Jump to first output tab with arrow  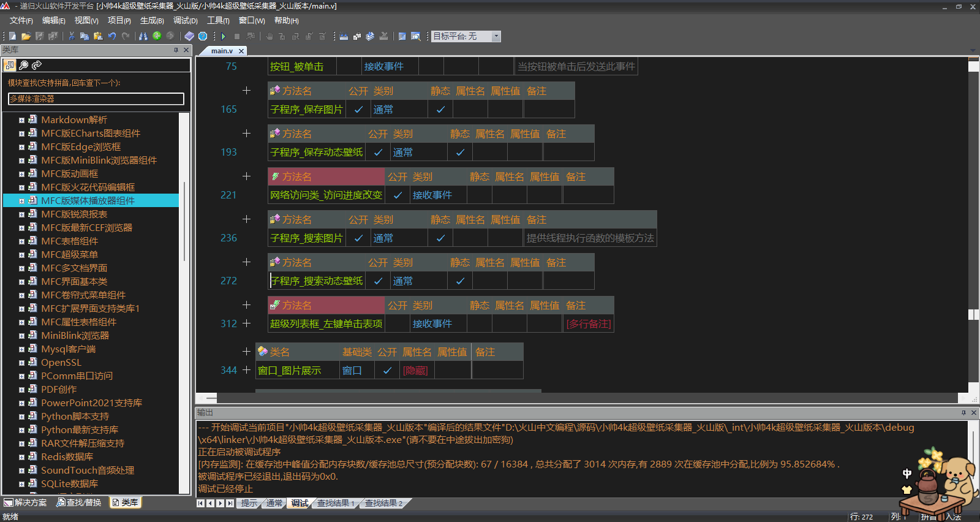tap(200, 503)
